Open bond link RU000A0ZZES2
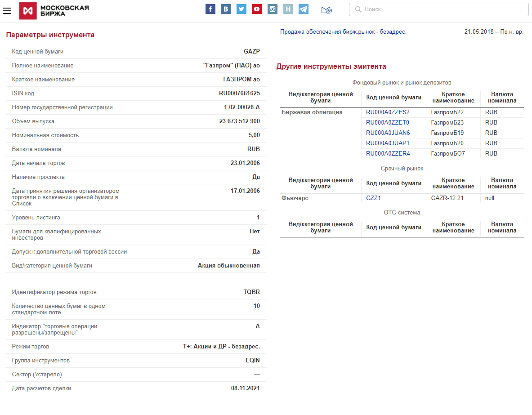This screenshot has width=532, height=415. point(388,112)
